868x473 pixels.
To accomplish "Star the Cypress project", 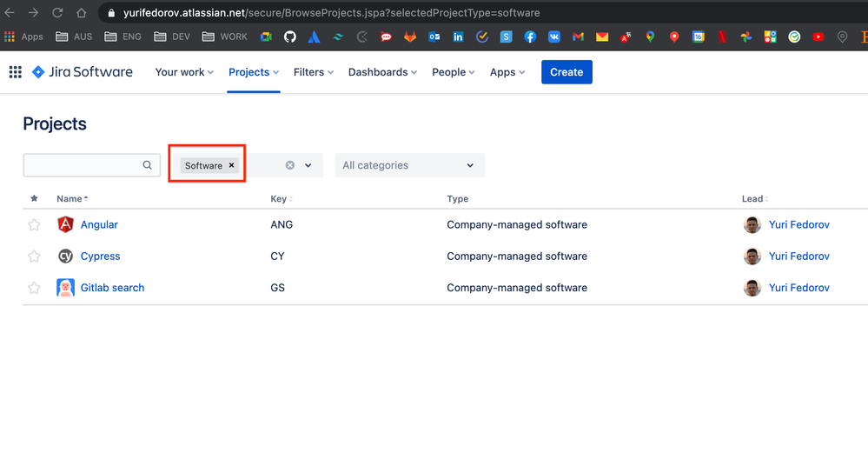I will click(x=35, y=256).
